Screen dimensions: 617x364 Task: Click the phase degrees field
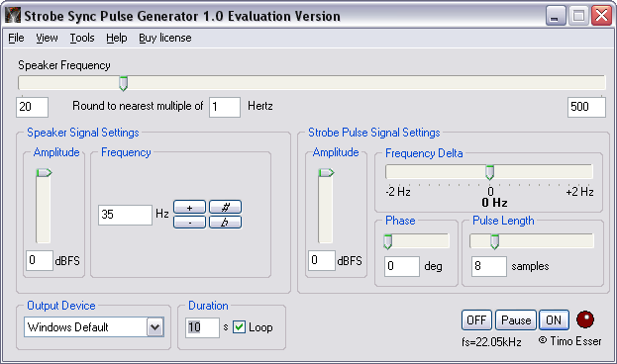[402, 266]
